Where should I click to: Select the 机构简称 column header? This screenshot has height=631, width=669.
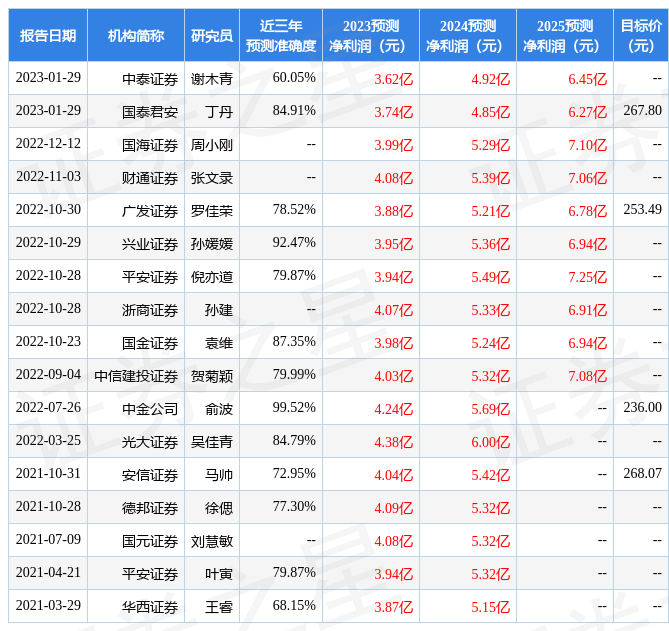pyautogui.click(x=136, y=36)
